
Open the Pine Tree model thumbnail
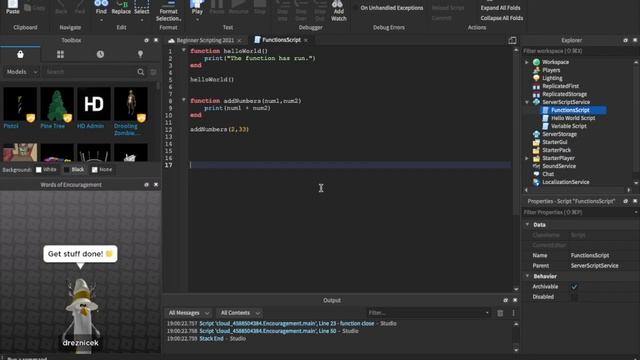tap(57, 104)
